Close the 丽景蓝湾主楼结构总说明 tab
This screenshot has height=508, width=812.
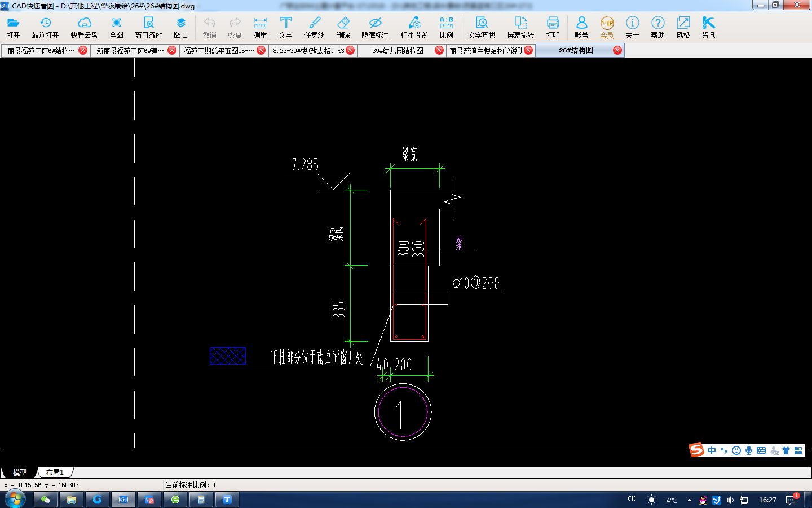click(528, 50)
